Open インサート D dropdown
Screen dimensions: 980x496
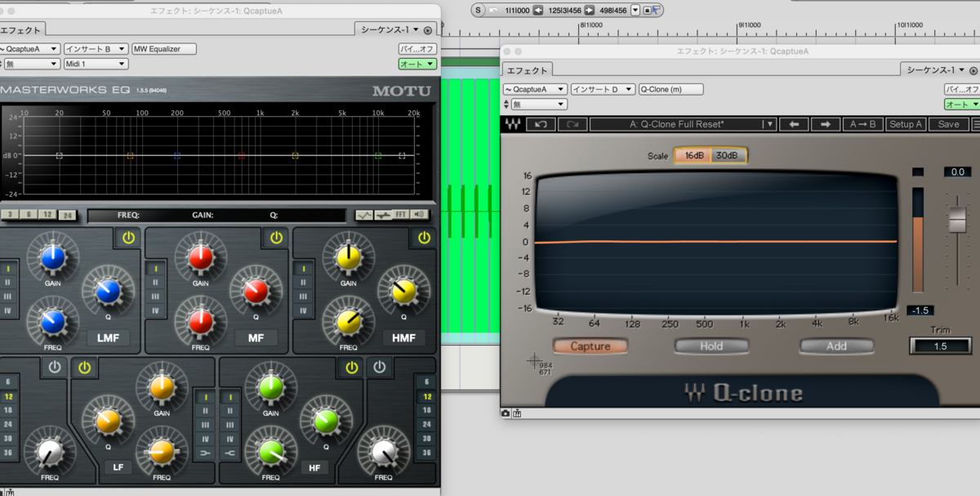603,89
